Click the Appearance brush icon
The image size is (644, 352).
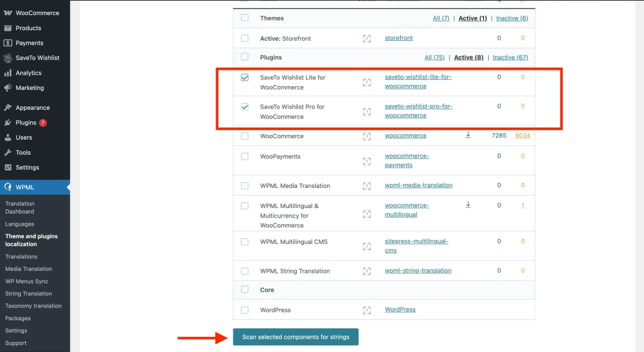[8, 107]
